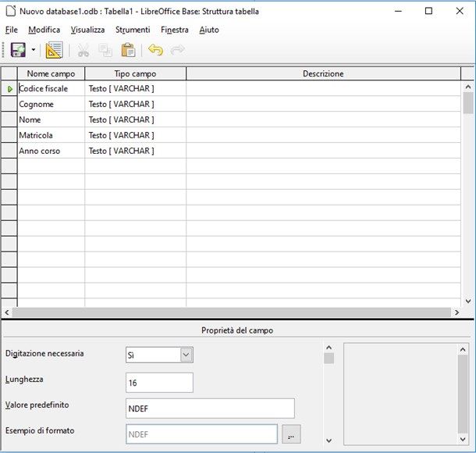Click the format example '...' button
This screenshot has width=476, height=453.
point(291,434)
